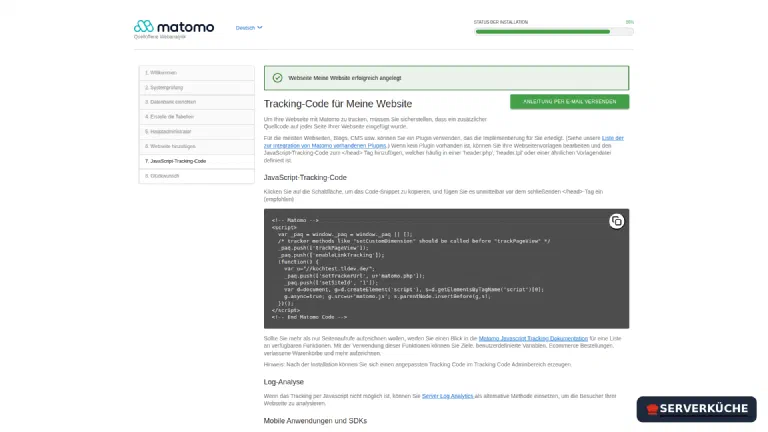
Task: Select step 1. Willkommen in sidebar
Action: pyautogui.click(x=196, y=72)
